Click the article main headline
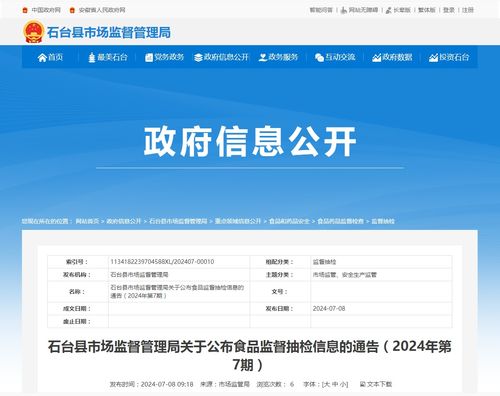Viewport: 500px width, 396px height. [250, 355]
